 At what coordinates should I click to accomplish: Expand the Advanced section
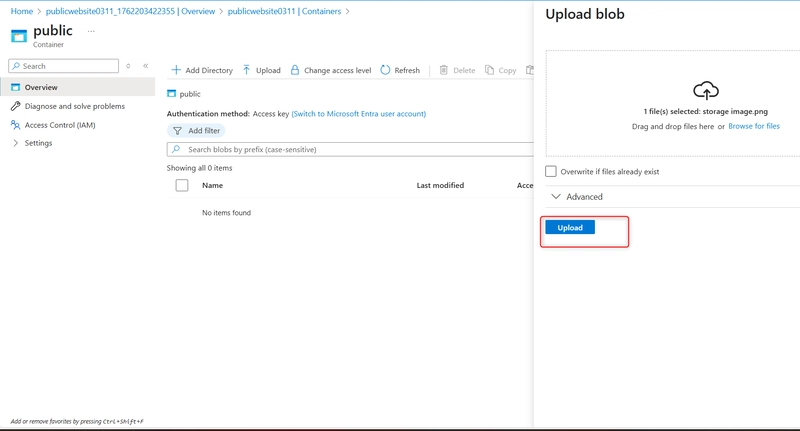[x=556, y=197]
